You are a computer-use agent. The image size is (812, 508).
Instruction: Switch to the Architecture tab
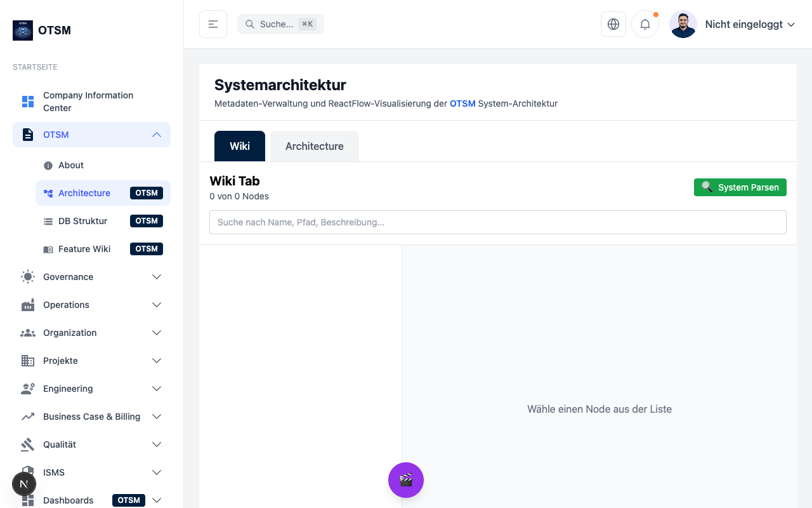314,146
